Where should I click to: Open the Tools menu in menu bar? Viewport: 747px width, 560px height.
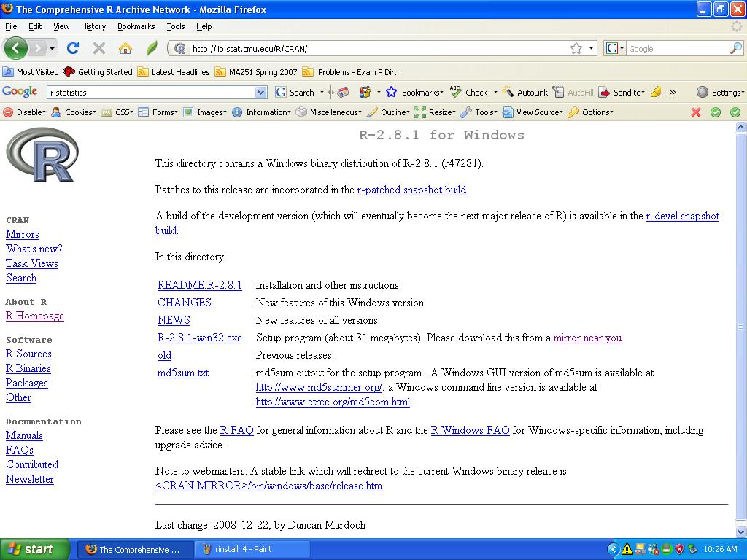pyautogui.click(x=176, y=26)
